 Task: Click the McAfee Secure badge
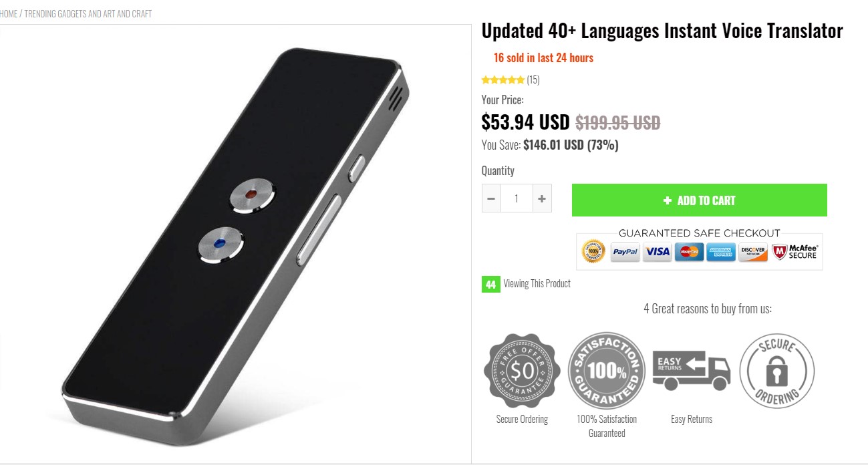pos(795,252)
